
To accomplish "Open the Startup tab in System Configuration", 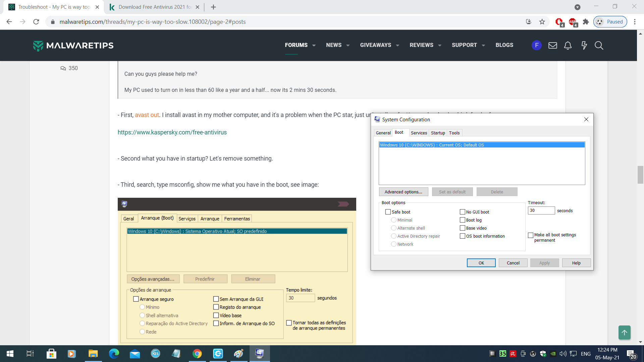I will [438, 133].
